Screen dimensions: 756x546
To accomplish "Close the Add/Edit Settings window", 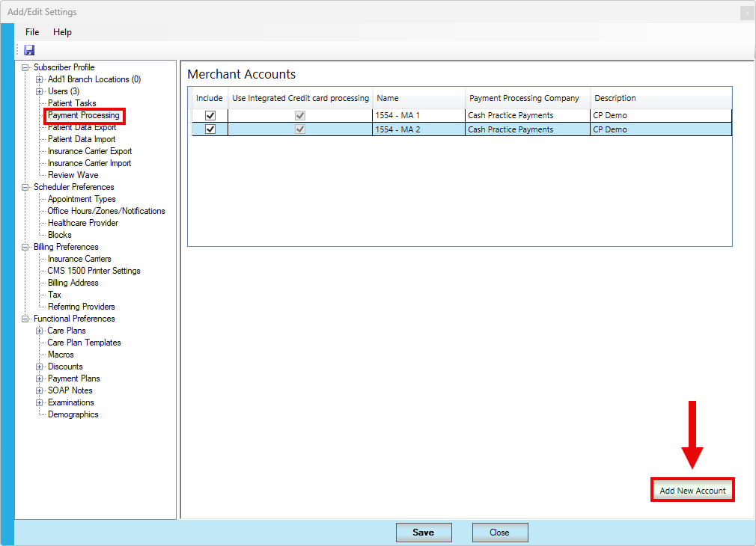I will (x=747, y=13).
